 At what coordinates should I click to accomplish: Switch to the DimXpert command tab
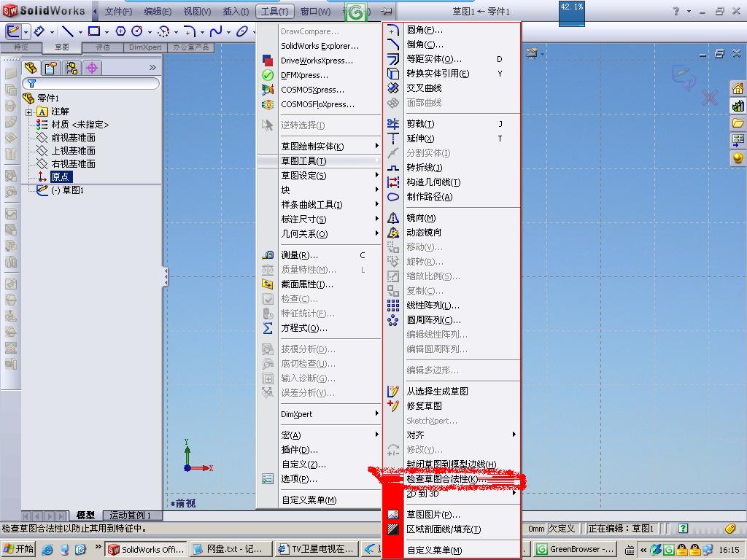click(145, 47)
